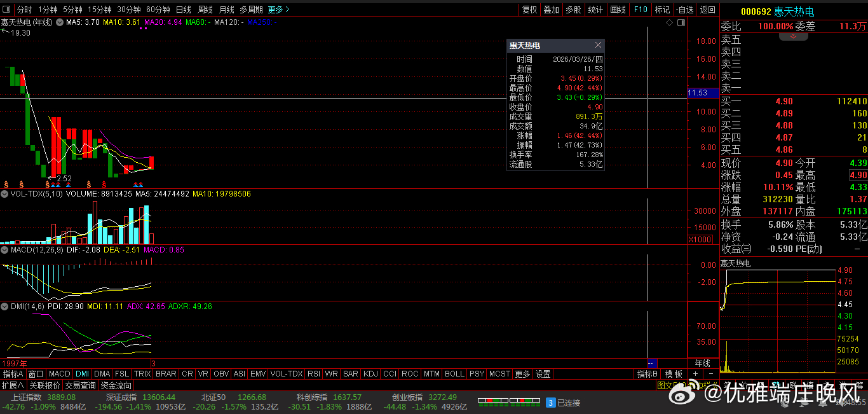868x414 pixels.
Task: Close the 惠天热电 data popup
Action: [x=598, y=45]
